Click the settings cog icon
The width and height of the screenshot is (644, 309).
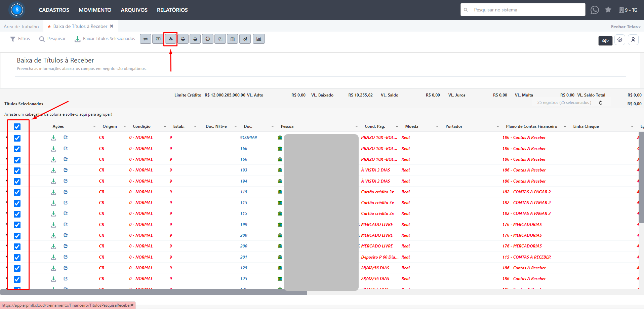coord(620,40)
